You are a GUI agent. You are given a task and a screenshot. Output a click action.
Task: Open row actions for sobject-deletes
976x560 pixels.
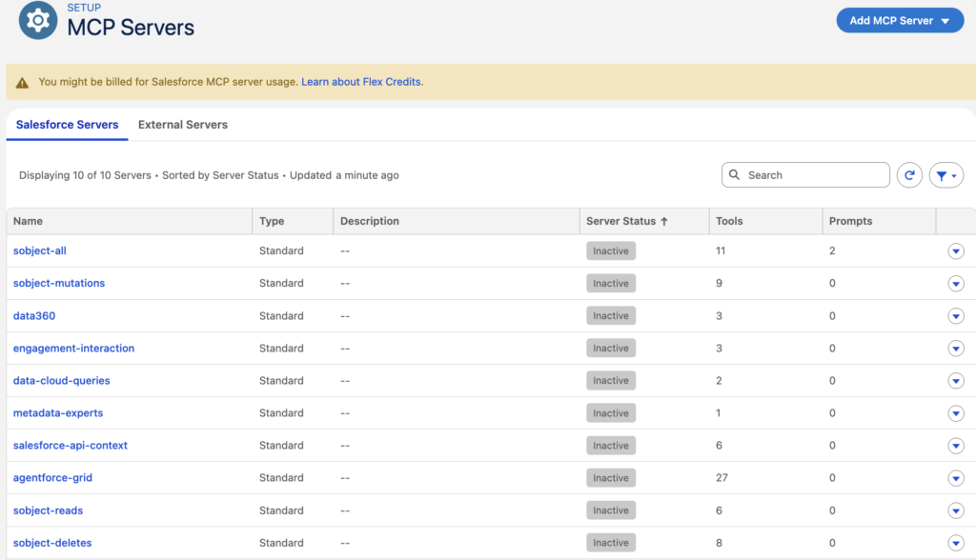click(956, 543)
